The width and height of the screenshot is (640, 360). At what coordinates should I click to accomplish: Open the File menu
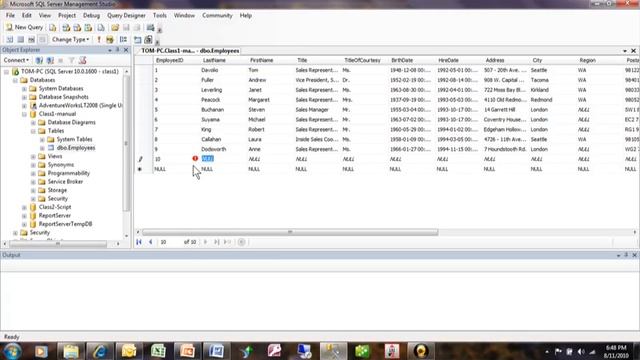pos(10,16)
